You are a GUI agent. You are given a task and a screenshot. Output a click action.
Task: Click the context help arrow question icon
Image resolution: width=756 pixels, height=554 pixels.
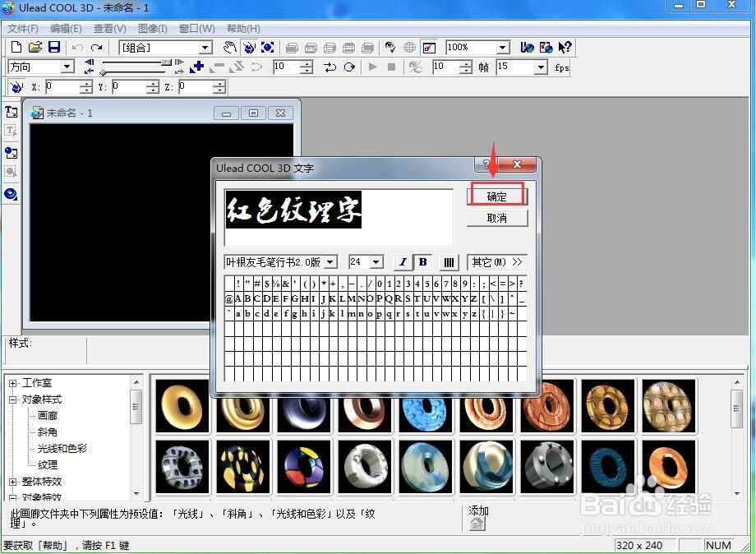[x=565, y=47]
